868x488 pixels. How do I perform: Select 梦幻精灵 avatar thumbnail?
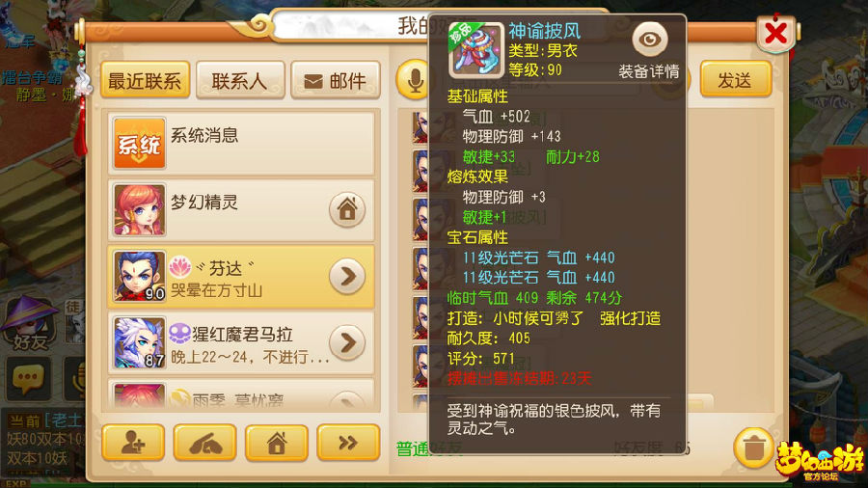click(140, 209)
